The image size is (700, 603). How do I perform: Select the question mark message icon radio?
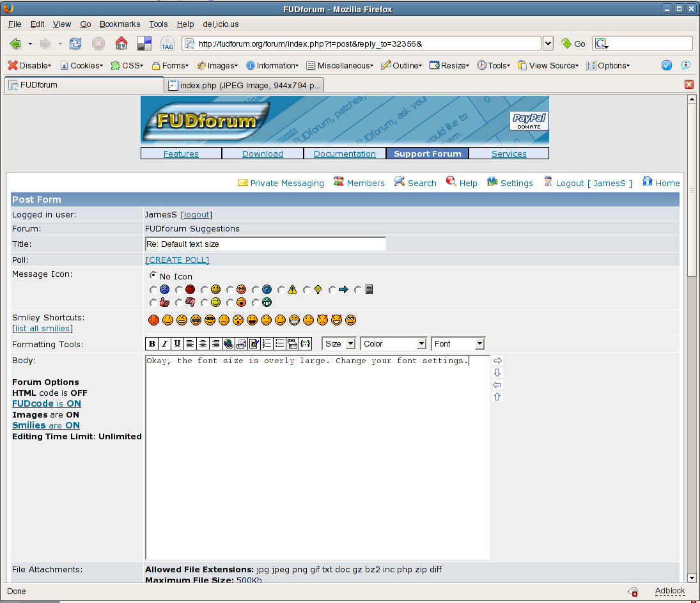(x=255, y=290)
